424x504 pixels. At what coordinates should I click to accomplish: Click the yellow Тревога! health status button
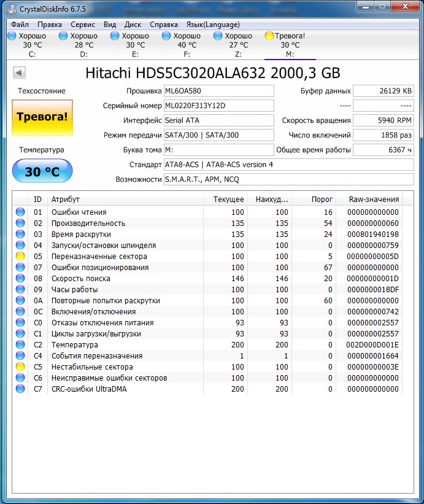tap(42, 118)
